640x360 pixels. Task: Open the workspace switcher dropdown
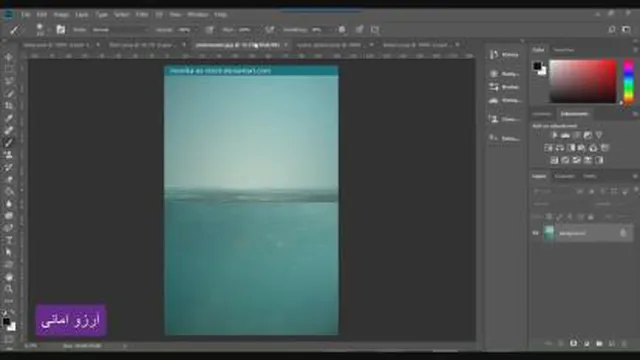click(627, 29)
